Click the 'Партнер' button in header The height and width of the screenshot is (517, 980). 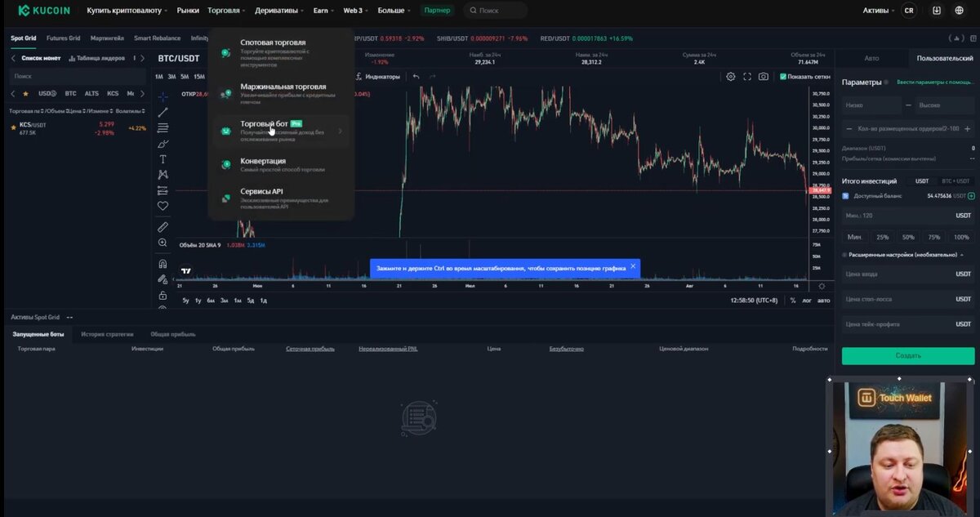click(x=437, y=11)
